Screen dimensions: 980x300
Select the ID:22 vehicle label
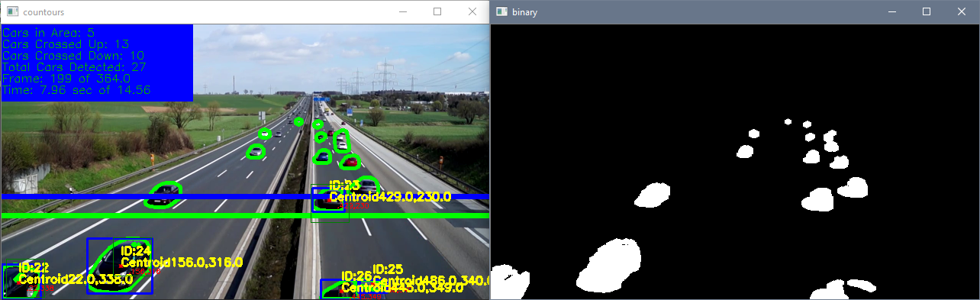34,268
